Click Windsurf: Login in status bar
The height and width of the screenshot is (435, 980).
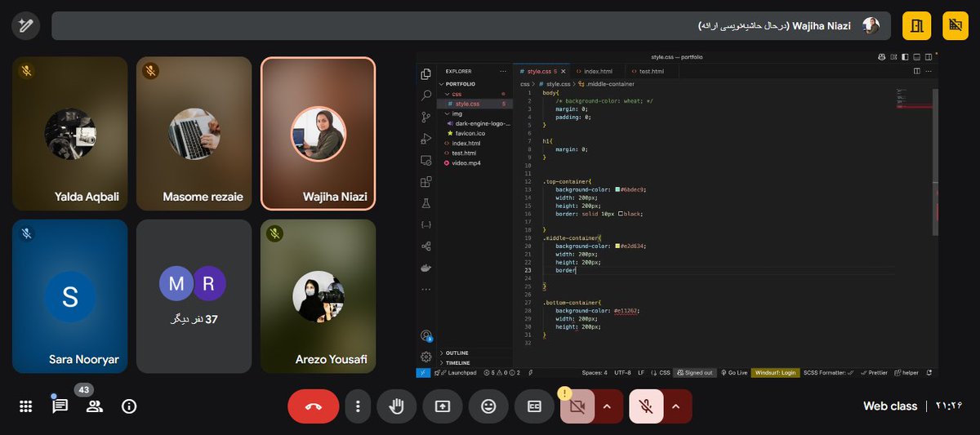pyautogui.click(x=775, y=372)
